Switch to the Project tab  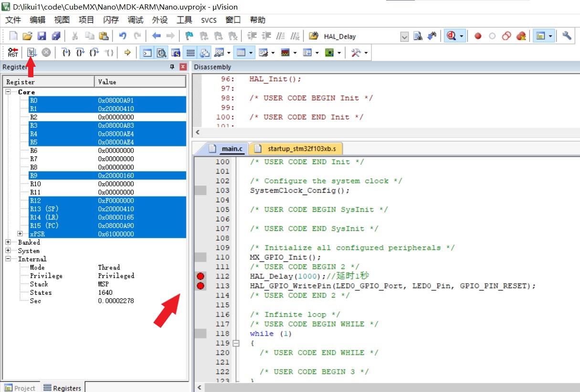[x=20, y=388]
